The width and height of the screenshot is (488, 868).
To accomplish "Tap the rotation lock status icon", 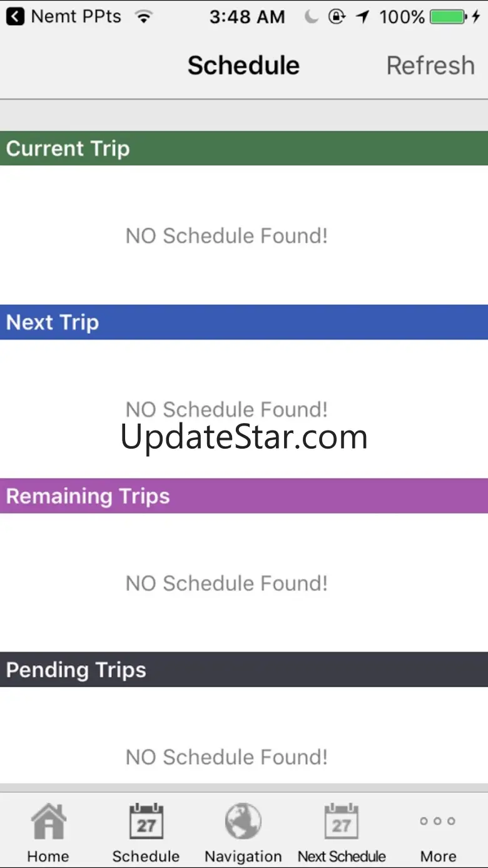I will (x=337, y=17).
